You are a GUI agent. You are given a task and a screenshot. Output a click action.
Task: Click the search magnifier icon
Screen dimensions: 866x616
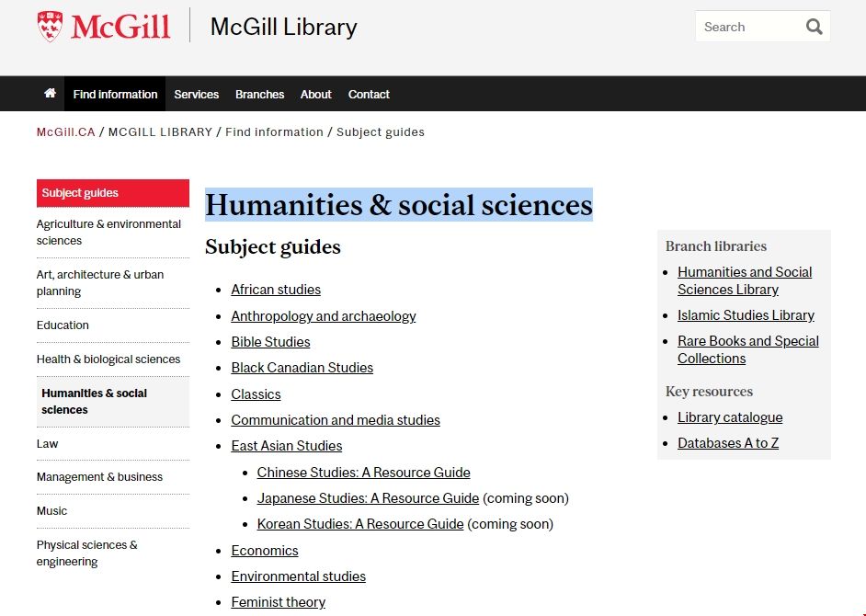pyautogui.click(x=814, y=27)
